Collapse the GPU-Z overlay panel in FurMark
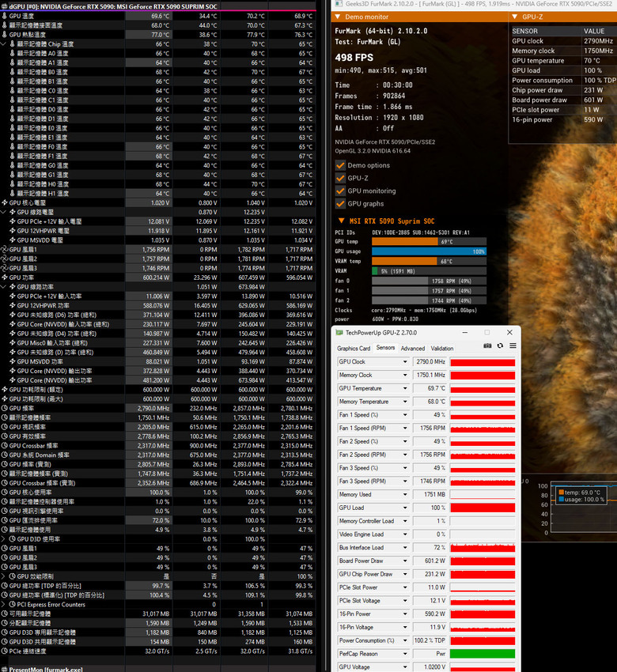Image resolution: width=617 pixels, height=672 pixels. (515, 17)
